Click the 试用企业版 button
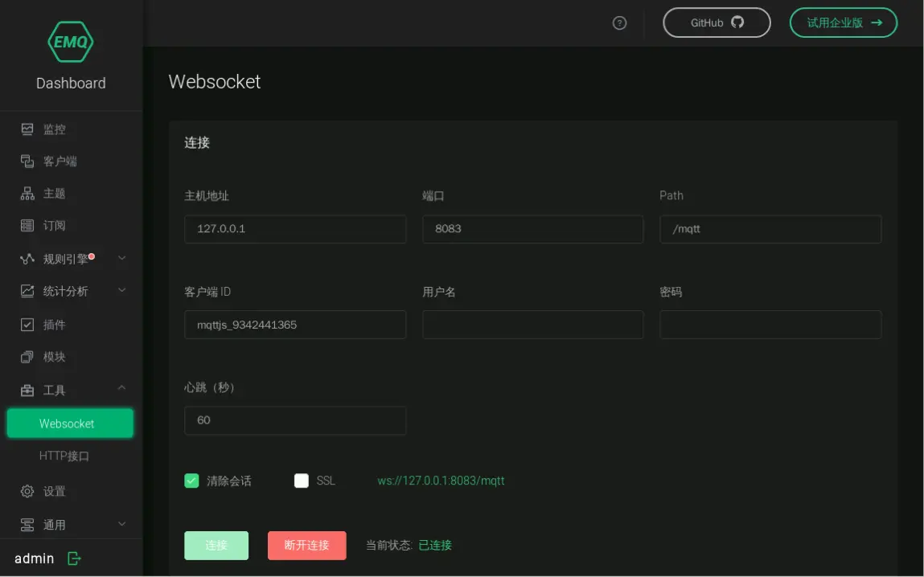 [x=843, y=23]
